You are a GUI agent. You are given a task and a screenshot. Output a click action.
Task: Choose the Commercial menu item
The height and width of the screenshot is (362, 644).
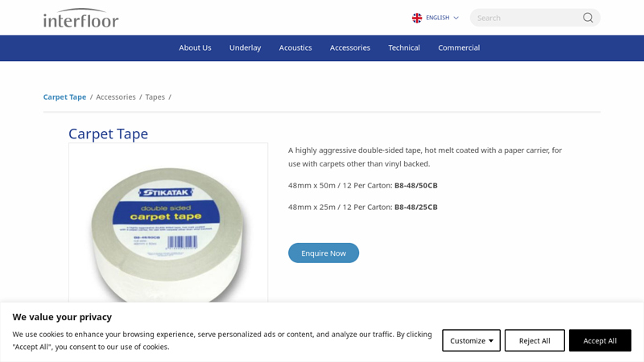[x=459, y=47]
